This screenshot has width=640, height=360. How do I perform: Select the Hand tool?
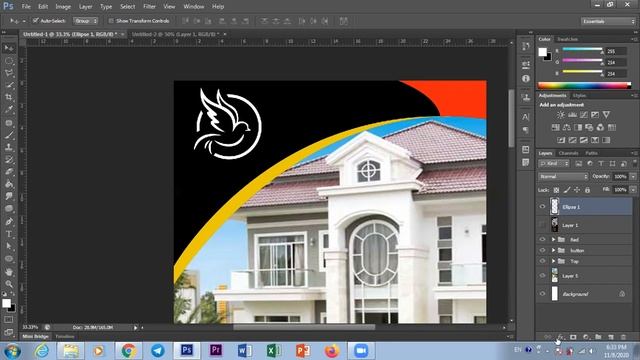click(9, 271)
